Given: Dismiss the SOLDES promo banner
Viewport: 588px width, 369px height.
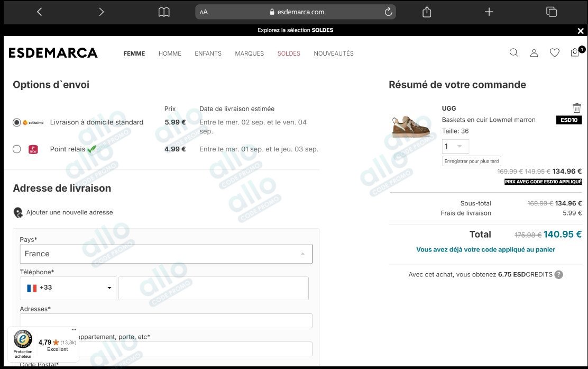Looking at the screenshot, I should 581,31.
